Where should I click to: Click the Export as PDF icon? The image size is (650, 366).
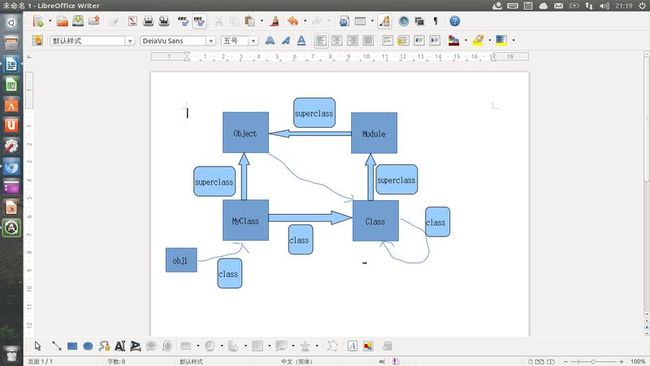click(x=133, y=21)
